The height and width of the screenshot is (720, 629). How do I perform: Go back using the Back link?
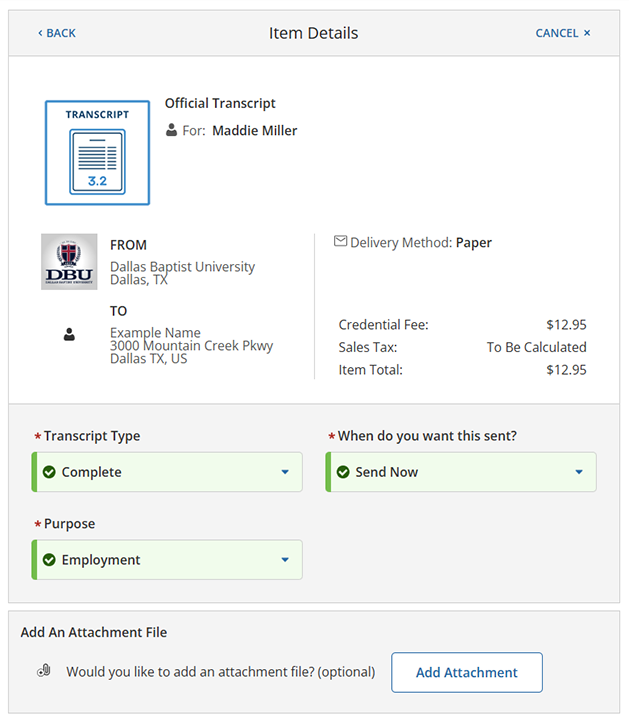pyautogui.click(x=57, y=33)
